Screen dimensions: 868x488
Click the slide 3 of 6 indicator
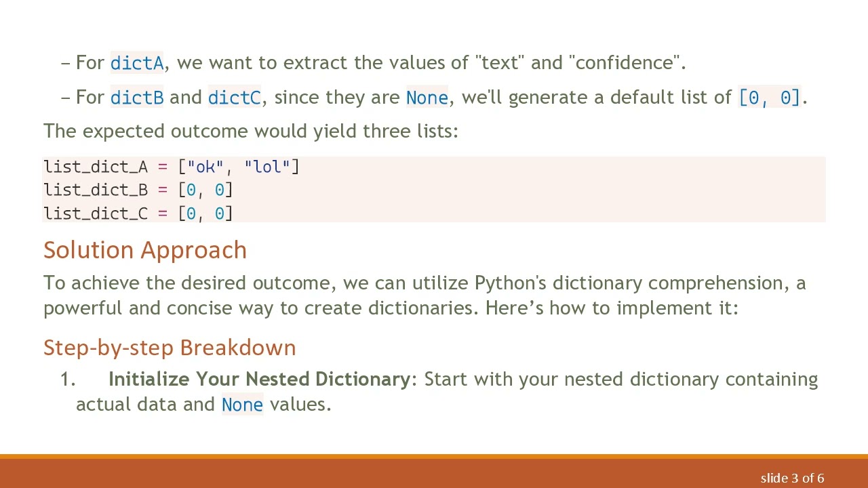point(792,479)
